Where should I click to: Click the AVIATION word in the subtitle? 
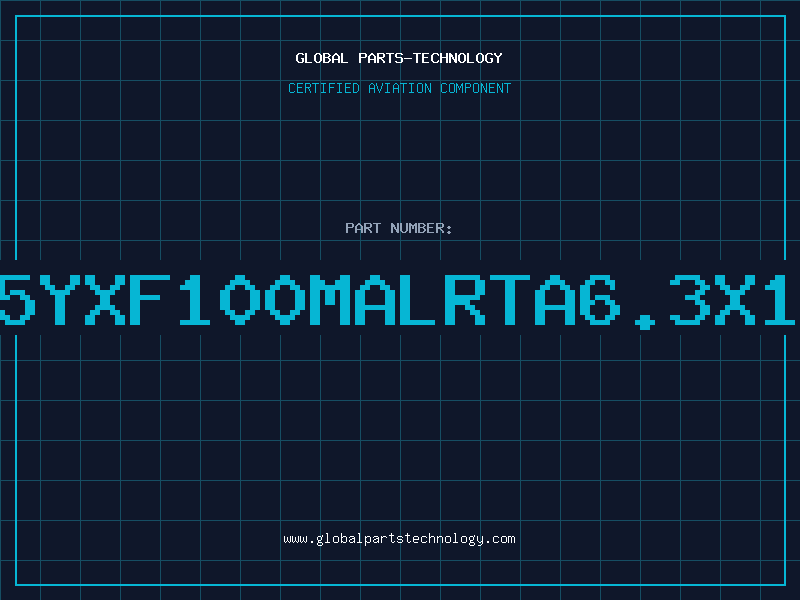tap(400, 88)
